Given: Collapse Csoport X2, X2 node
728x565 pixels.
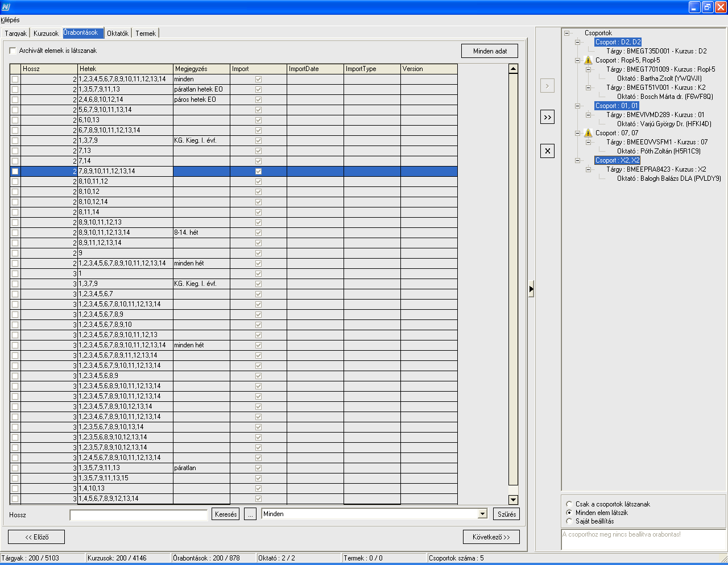Looking at the screenshot, I should coord(577,160).
